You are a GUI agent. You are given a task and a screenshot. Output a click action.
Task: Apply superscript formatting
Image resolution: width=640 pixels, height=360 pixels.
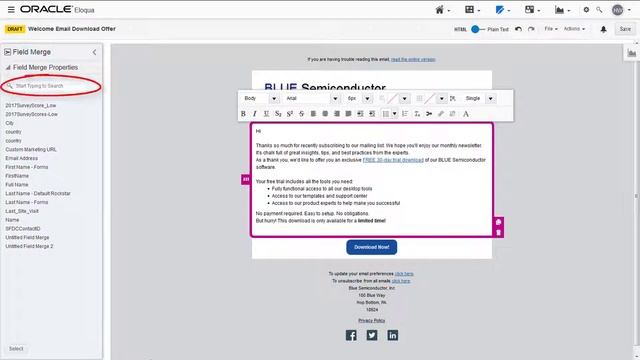click(x=290, y=114)
